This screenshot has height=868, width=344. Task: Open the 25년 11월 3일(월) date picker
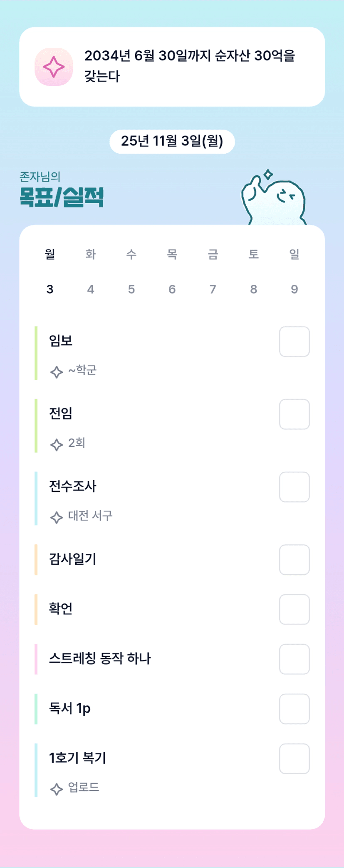pyautogui.click(x=172, y=142)
